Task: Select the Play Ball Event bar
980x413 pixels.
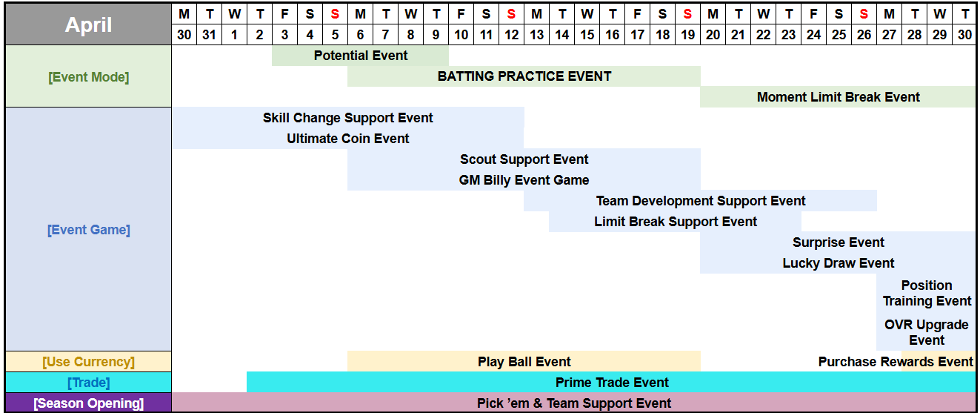Action: coord(524,362)
